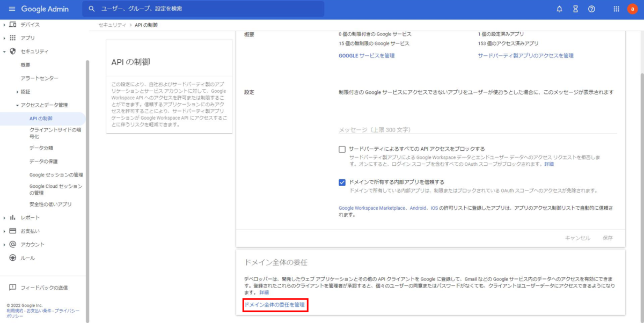The image size is (644, 323).
Task: Open the help icon in top bar
Action: tap(591, 9)
